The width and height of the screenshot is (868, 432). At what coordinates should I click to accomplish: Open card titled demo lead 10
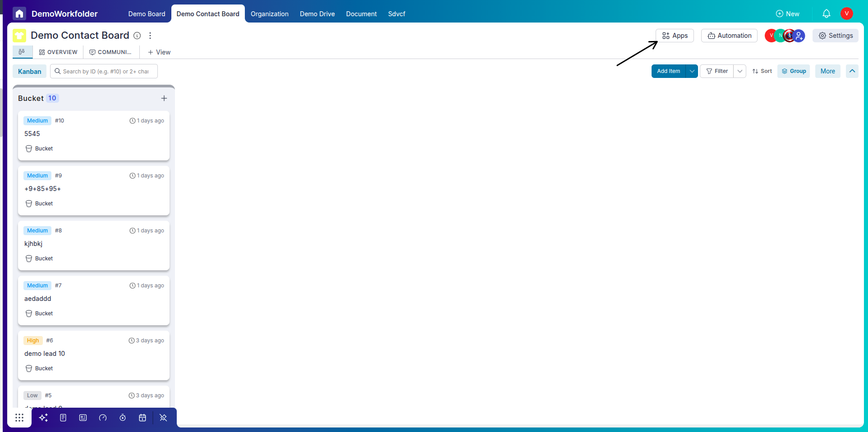coord(94,355)
